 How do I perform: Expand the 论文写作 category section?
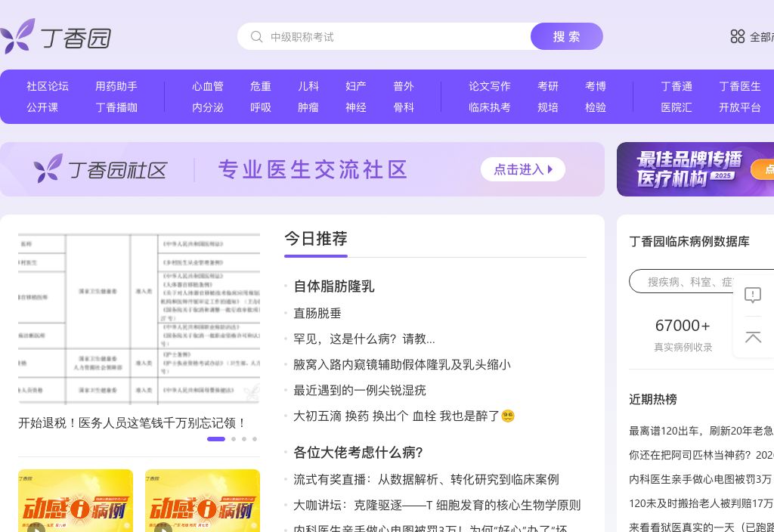489,86
